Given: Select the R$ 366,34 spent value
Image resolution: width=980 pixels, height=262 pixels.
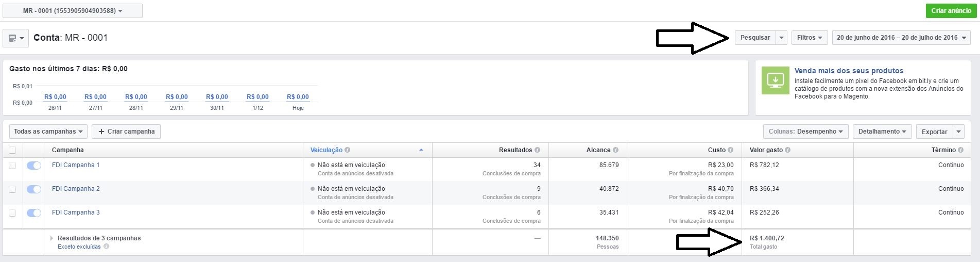Looking at the screenshot, I should pos(764,189).
